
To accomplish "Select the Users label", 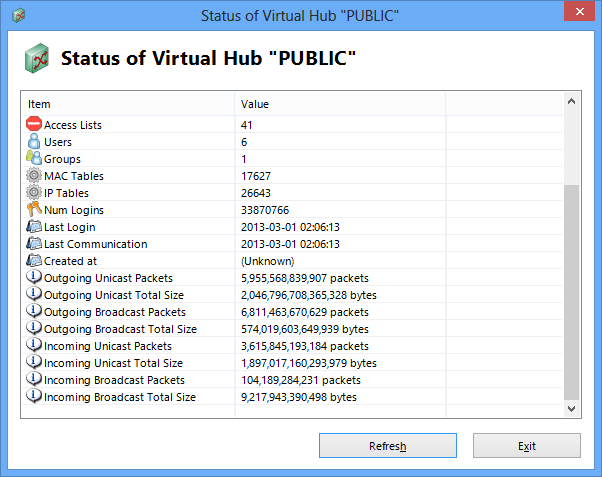I will [x=58, y=142].
